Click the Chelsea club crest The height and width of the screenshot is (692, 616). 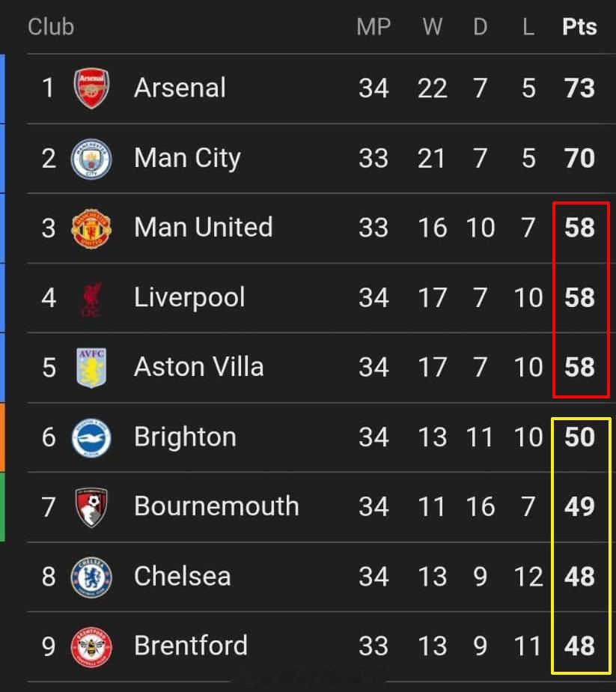pyautogui.click(x=91, y=577)
